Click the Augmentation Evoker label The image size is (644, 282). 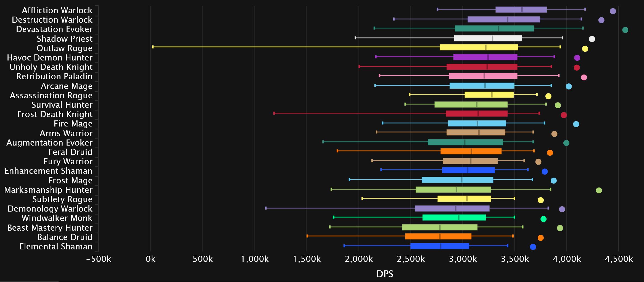[x=49, y=143]
